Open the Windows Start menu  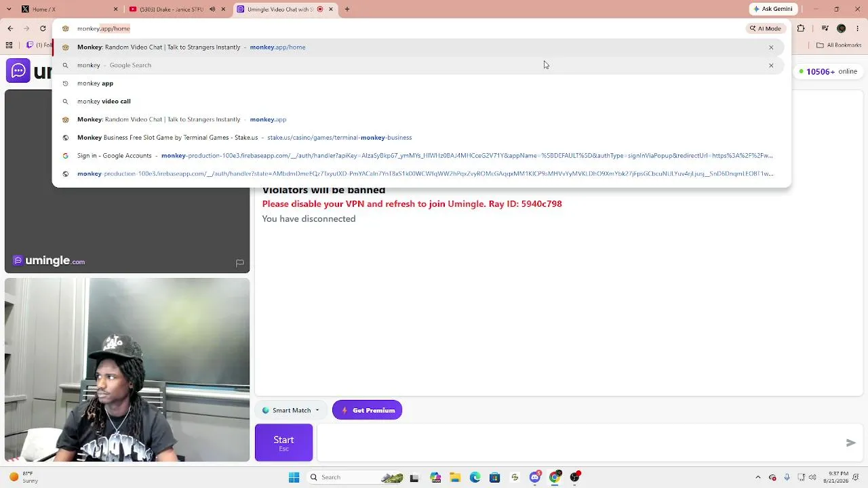click(x=294, y=477)
